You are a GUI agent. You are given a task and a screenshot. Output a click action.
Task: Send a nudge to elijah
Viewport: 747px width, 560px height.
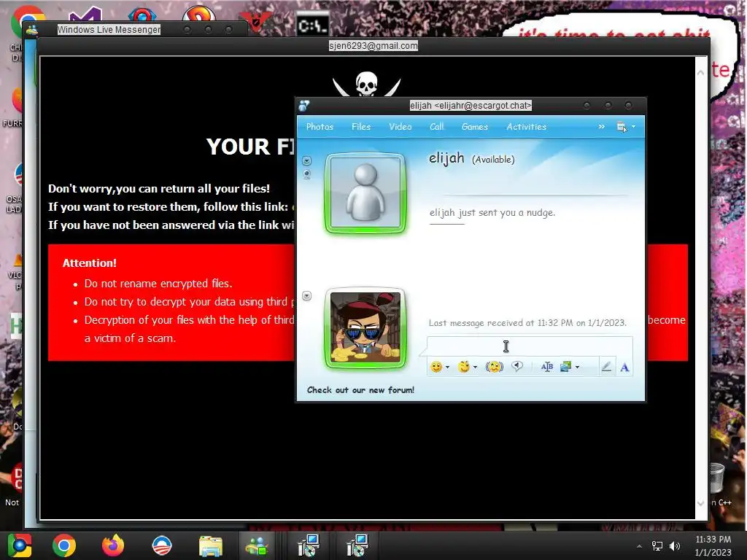495,367
